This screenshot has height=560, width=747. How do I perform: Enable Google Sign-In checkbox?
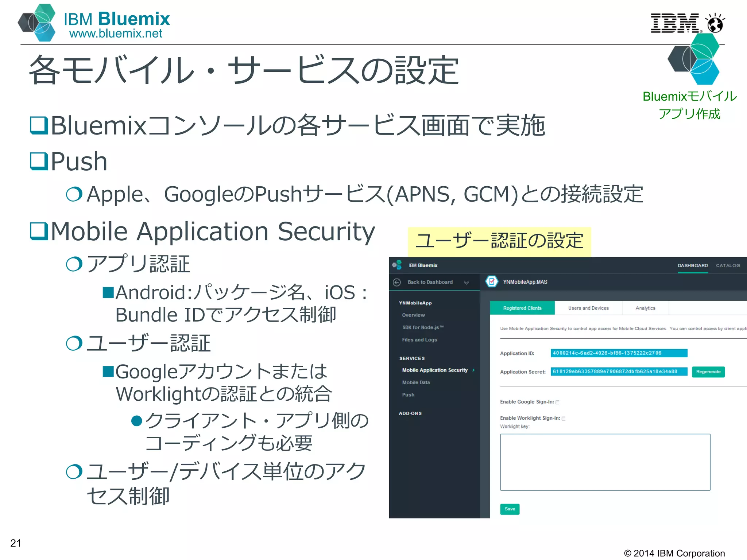pyautogui.click(x=557, y=402)
